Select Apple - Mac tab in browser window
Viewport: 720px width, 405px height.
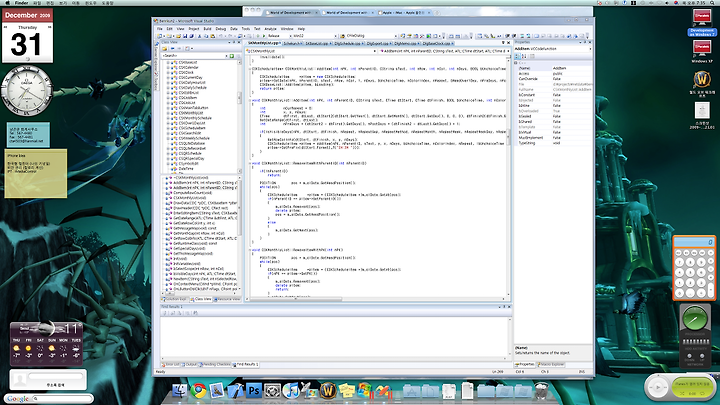404,13
